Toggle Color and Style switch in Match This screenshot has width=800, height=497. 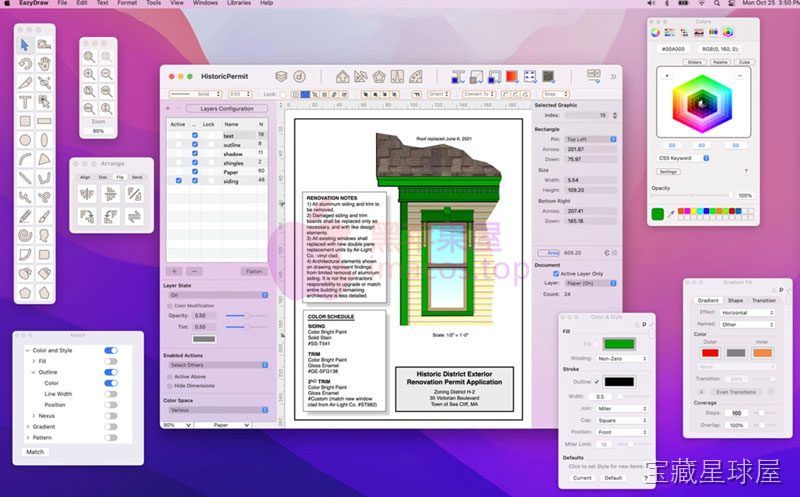[x=111, y=351]
